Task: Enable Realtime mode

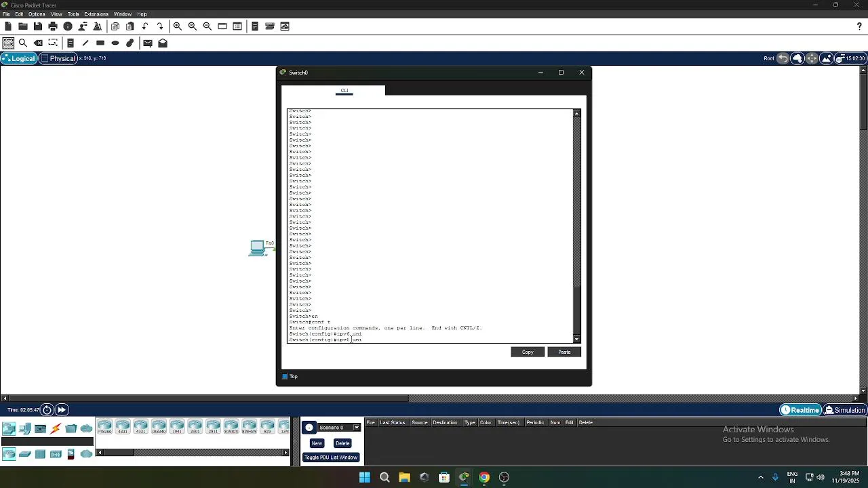Action: [800, 410]
